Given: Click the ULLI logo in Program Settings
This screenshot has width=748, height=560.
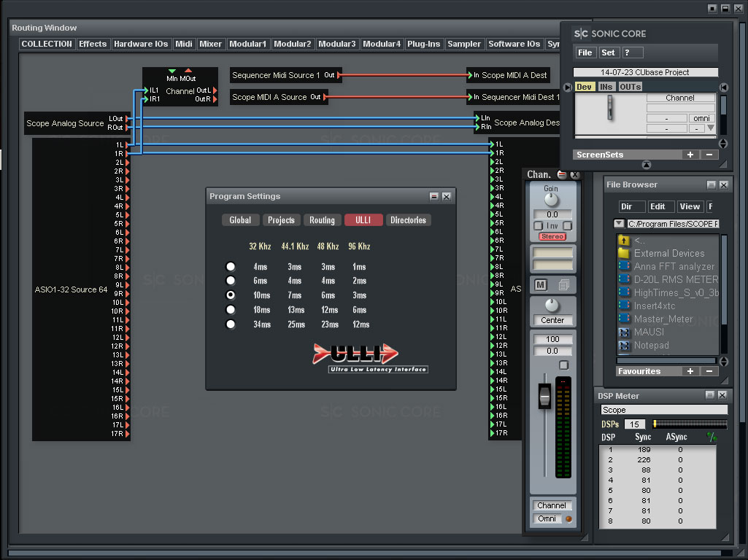Looking at the screenshot, I should (x=370, y=358).
